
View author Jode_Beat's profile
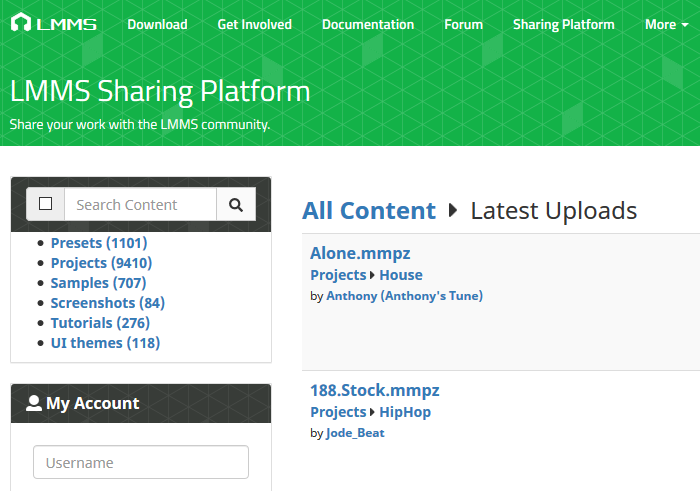[355, 433]
